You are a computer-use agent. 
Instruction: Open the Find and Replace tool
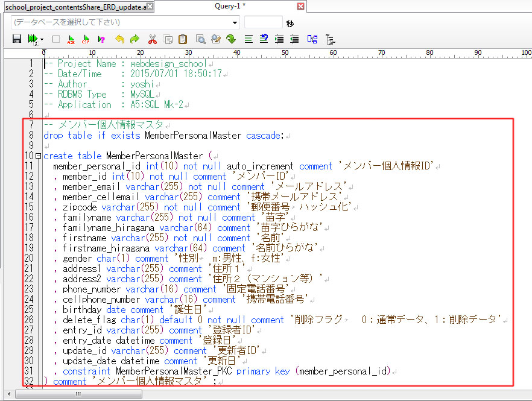[216, 39]
